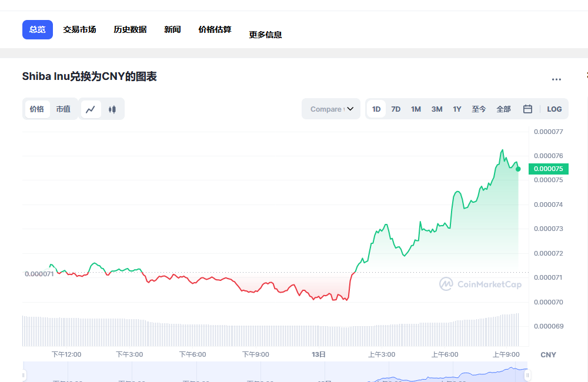View the 新闻 section
Screen dimensions: 588x382
(x=172, y=29)
